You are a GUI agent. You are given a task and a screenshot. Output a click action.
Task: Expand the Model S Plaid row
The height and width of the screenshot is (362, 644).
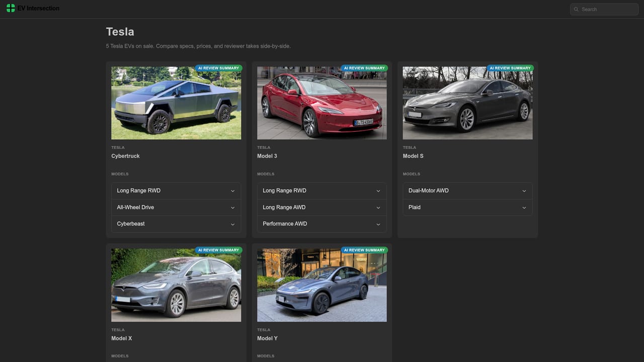click(x=468, y=208)
